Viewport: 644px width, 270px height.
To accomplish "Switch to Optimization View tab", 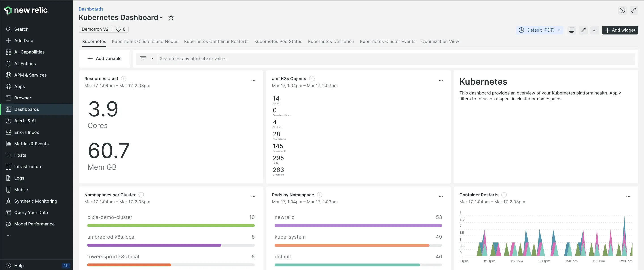I will [x=440, y=42].
